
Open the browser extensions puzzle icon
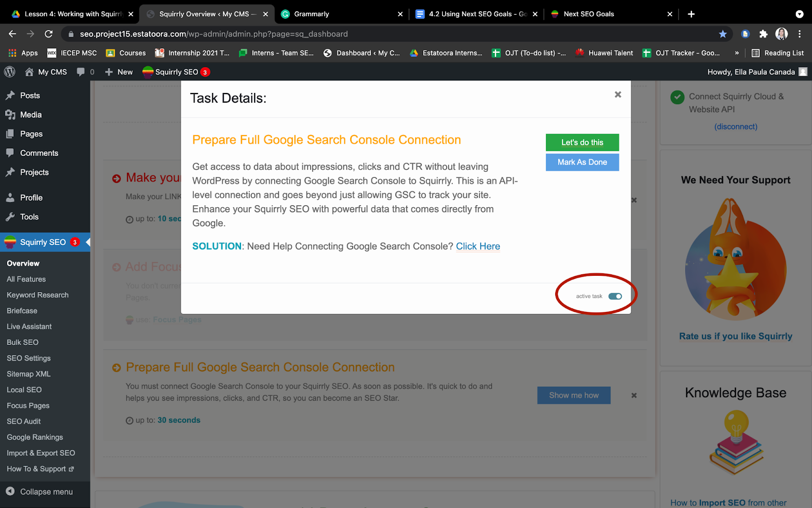[763, 34]
